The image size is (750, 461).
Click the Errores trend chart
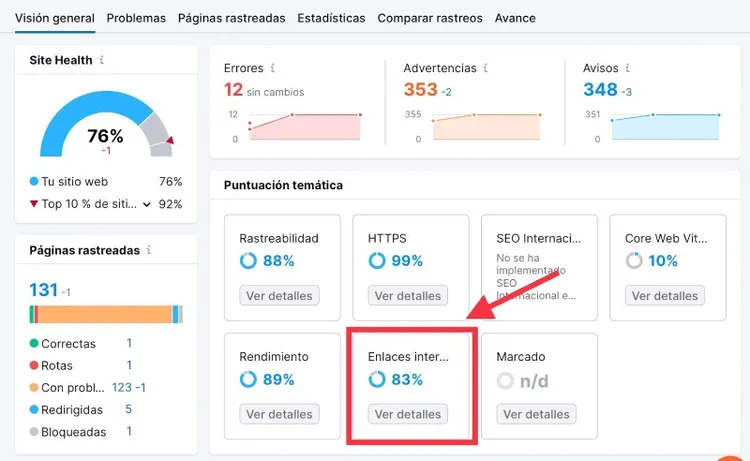(x=305, y=127)
